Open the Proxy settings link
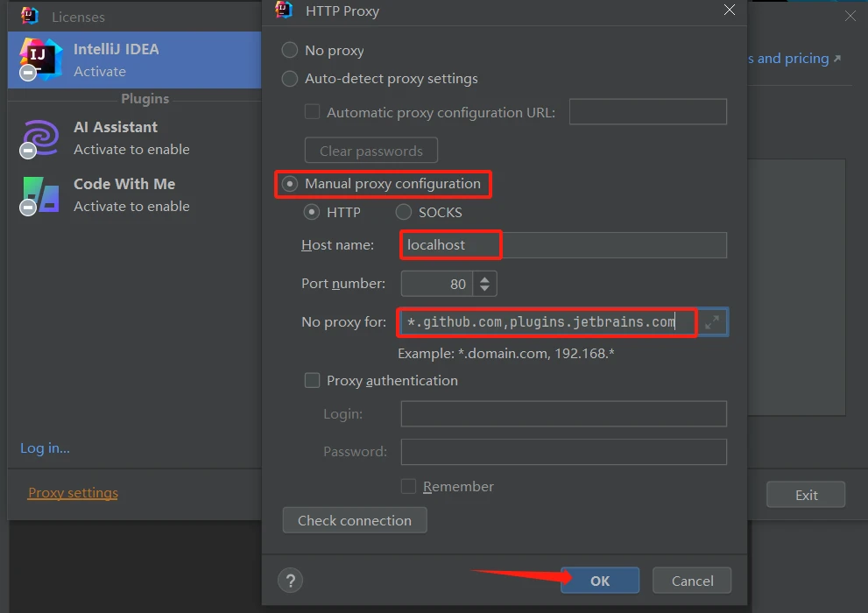 pos(73,492)
